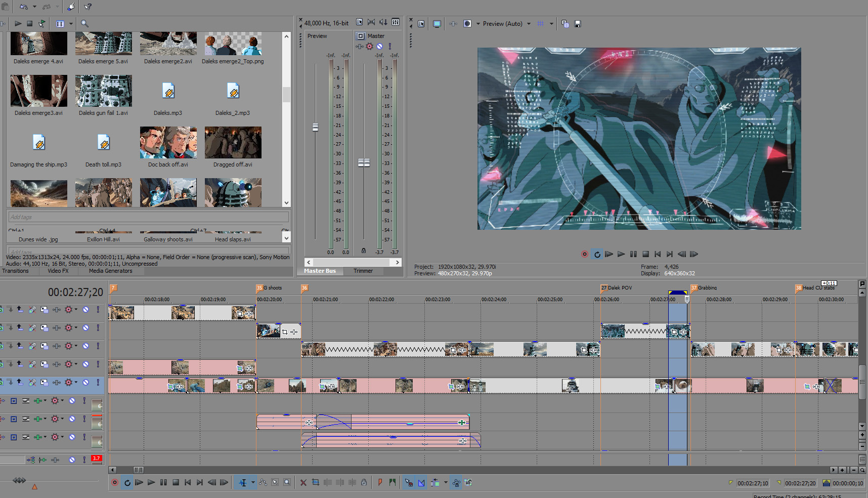
Task: Click the red X delete icon in the timeline toolbar
Action: pos(303,483)
